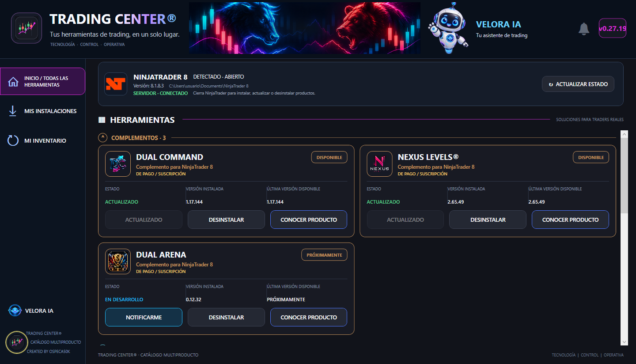
Task: Click the home icon in sidebar
Action: (x=13, y=82)
